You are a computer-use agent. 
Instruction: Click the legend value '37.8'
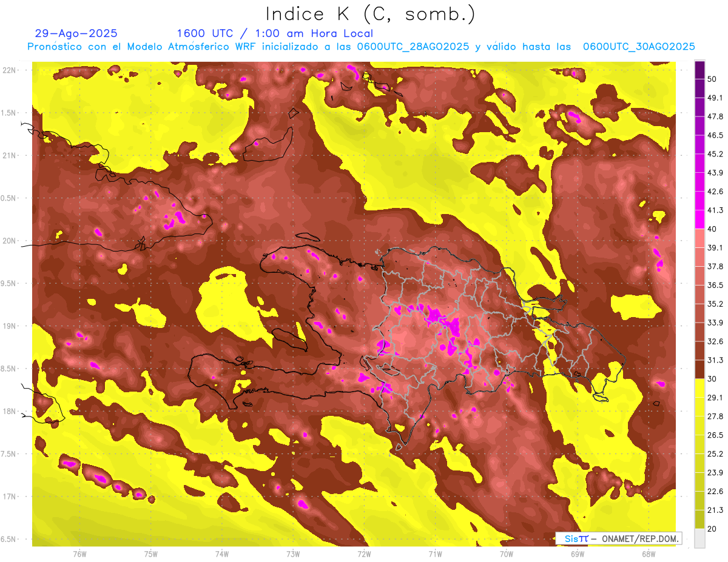(715, 266)
